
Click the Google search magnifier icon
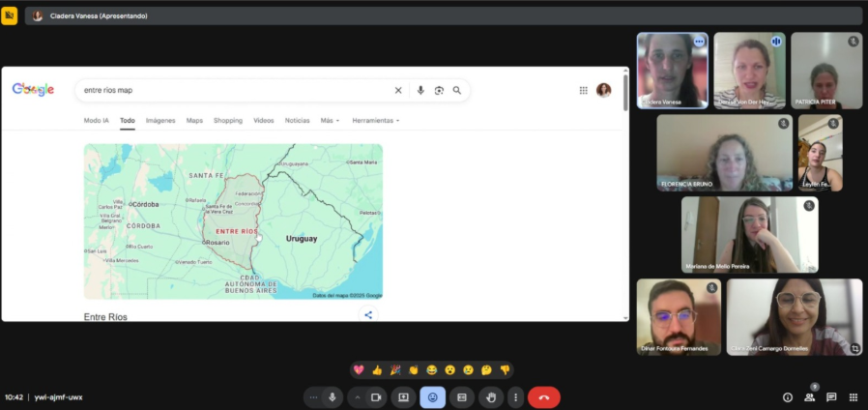click(x=457, y=90)
